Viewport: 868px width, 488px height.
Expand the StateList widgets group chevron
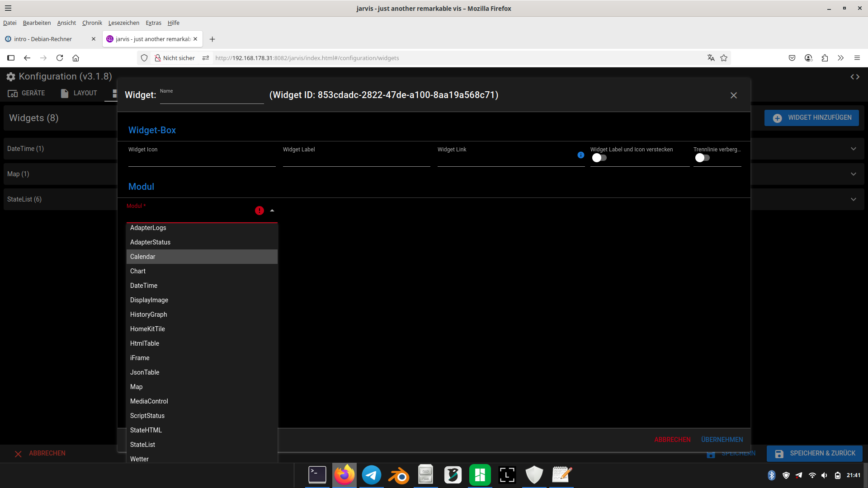tap(854, 199)
